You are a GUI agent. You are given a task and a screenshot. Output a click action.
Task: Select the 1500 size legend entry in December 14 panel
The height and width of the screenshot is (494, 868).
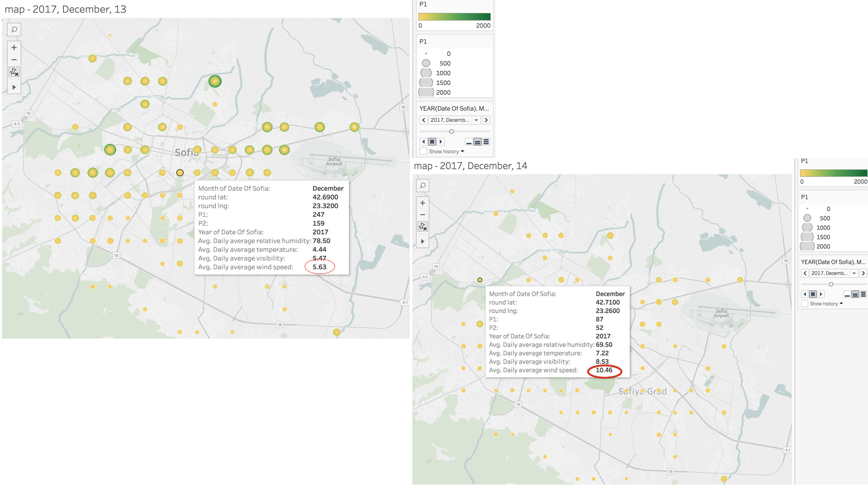click(815, 237)
